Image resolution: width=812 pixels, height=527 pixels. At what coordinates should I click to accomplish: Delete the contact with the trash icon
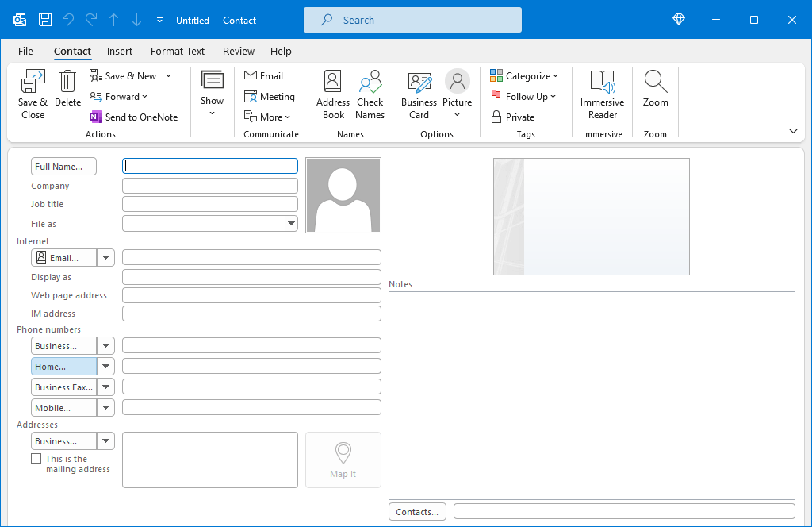68,82
